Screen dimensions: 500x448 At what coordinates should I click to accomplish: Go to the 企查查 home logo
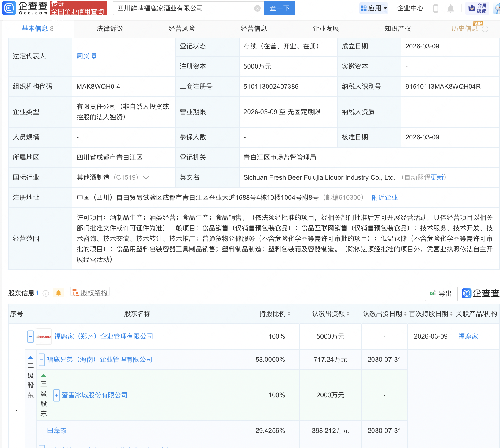point(25,8)
